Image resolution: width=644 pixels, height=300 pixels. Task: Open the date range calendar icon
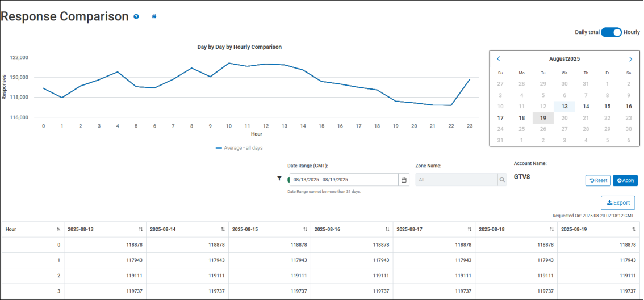pos(404,180)
